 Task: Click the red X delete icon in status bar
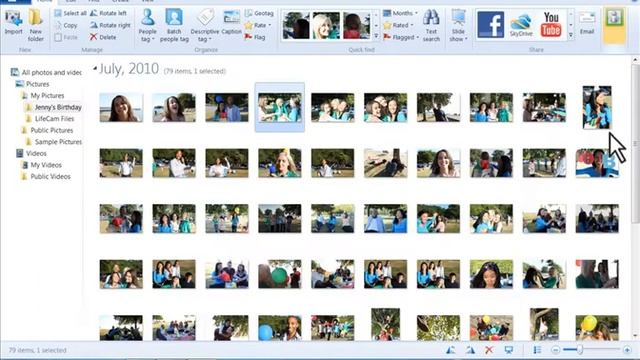tap(489, 350)
